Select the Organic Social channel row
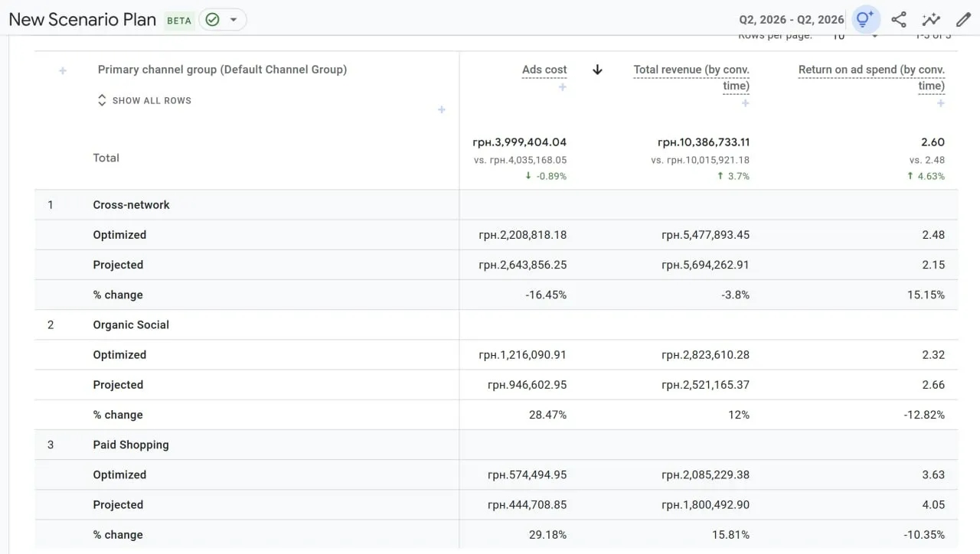The image size is (980, 554). point(131,325)
